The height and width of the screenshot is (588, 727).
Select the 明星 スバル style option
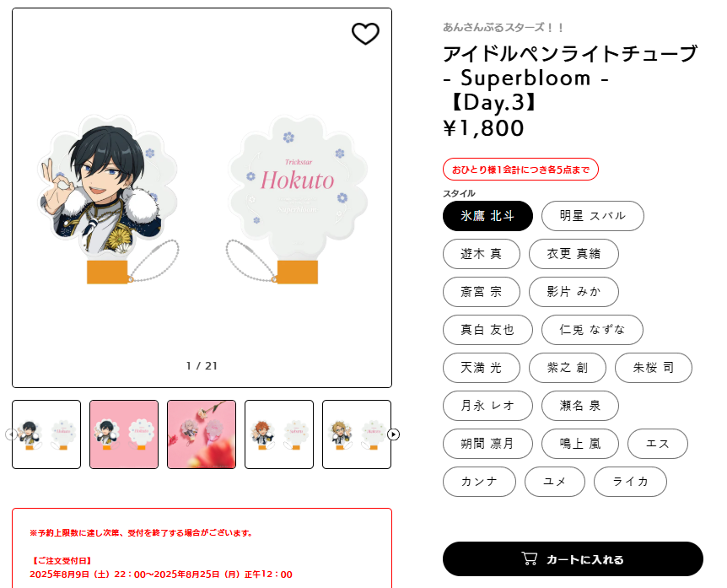[593, 216]
